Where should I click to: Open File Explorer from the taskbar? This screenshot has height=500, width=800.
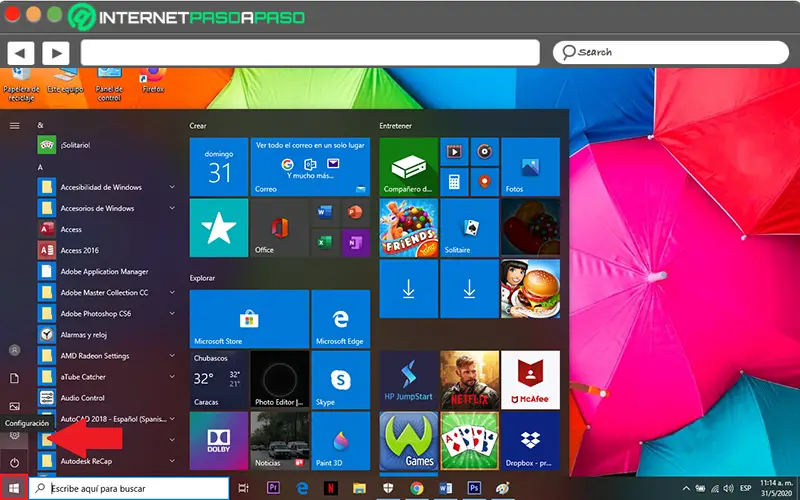359,488
